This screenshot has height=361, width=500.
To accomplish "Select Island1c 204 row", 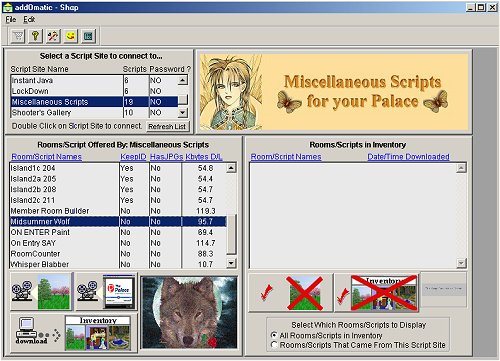I will 118,168.
